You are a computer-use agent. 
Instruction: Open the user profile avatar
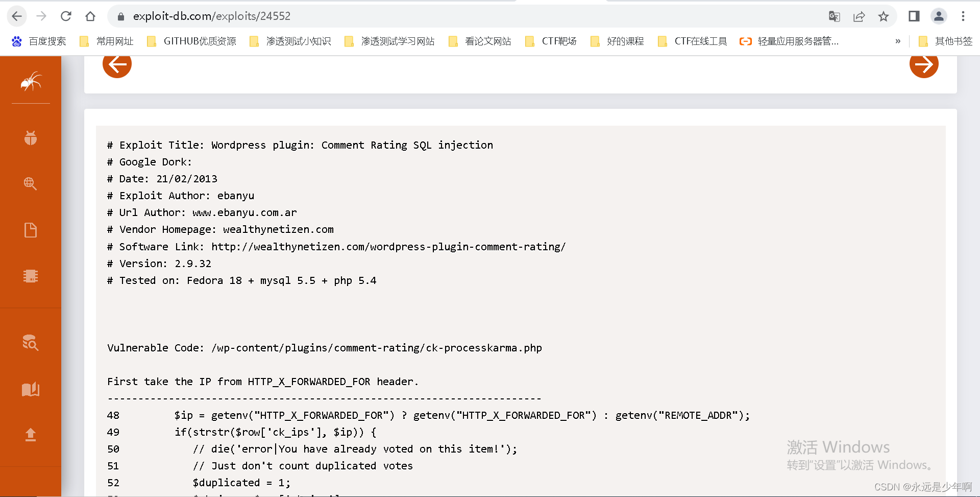939,16
